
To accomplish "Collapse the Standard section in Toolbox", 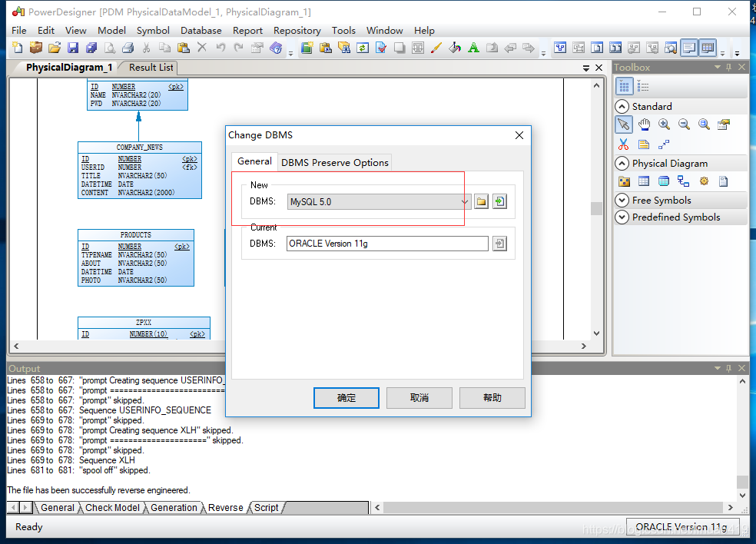I will (622, 105).
